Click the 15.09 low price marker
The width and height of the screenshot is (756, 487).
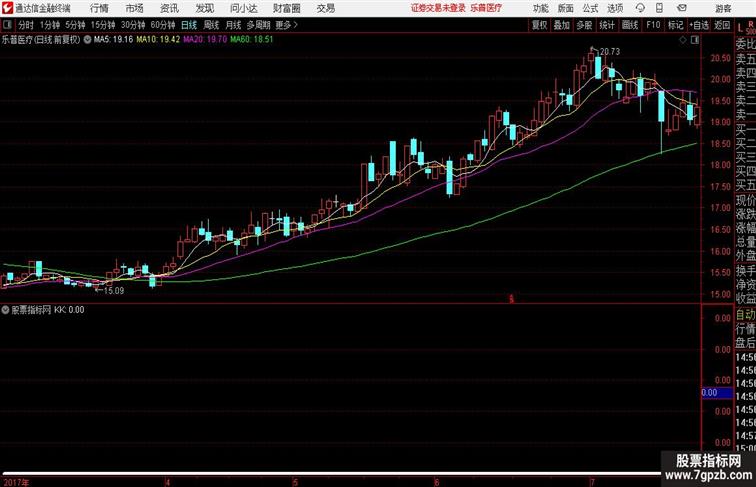[114, 291]
